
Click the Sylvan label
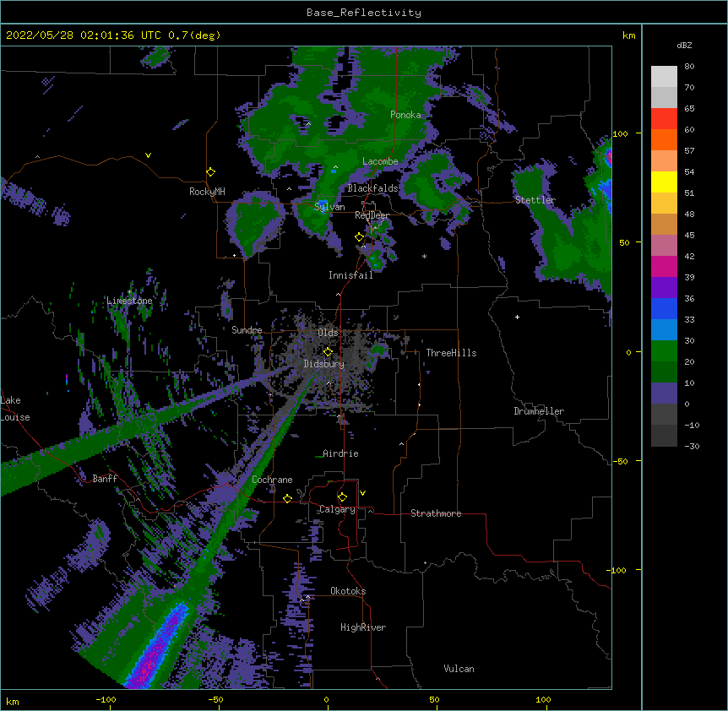(329, 207)
